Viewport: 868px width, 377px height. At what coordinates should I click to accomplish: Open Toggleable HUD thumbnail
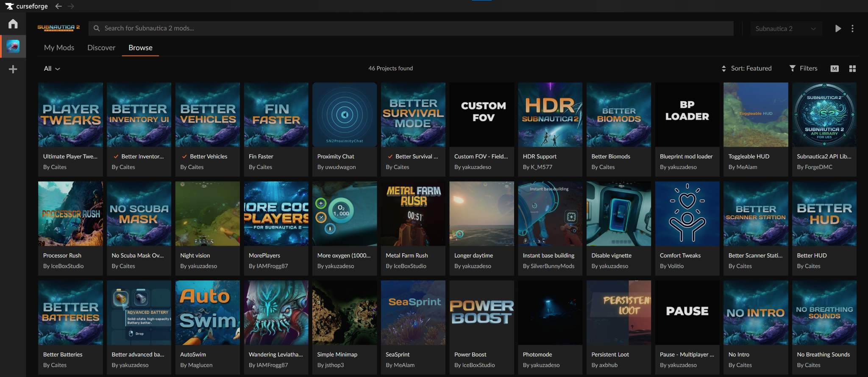(756, 115)
